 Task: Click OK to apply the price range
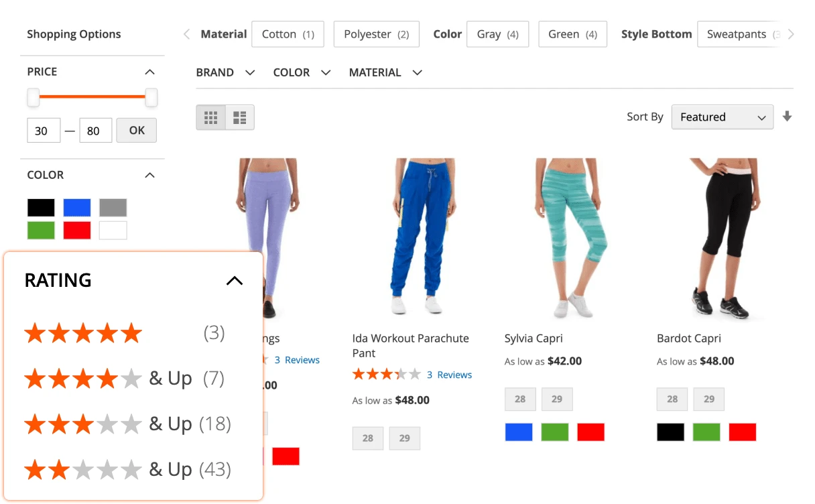point(136,130)
